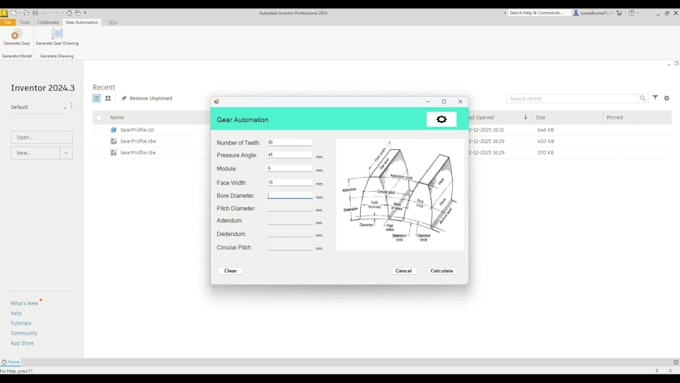Screen dimensions: 680x383
Task: Open the App Store link
Action: pyautogui.click(x=22, y=343)
